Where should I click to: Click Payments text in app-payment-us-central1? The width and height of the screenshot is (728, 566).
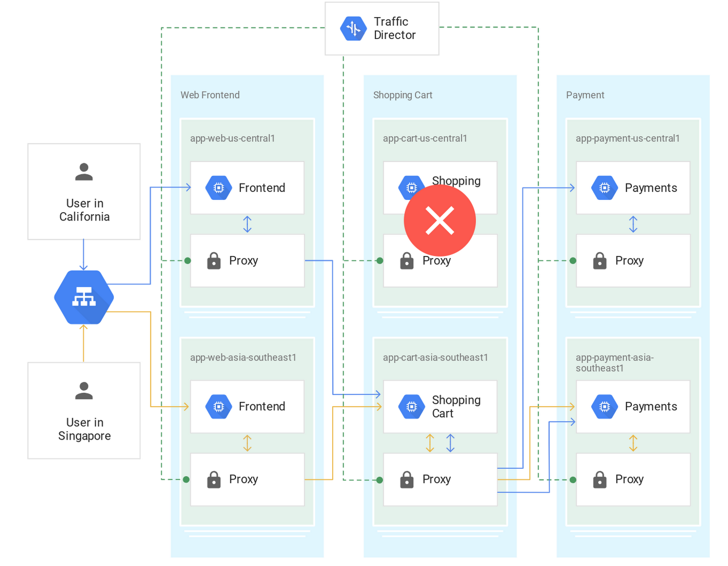(x=651, y=188)
